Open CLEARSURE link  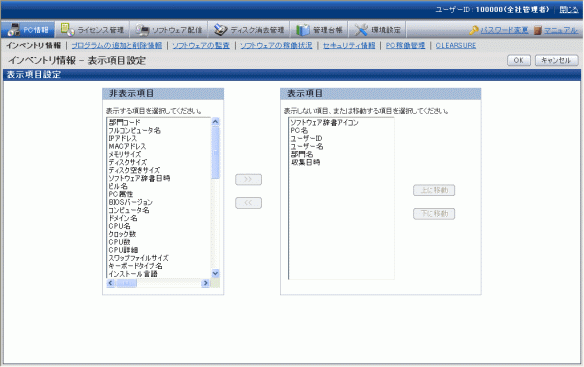point(456,45)
